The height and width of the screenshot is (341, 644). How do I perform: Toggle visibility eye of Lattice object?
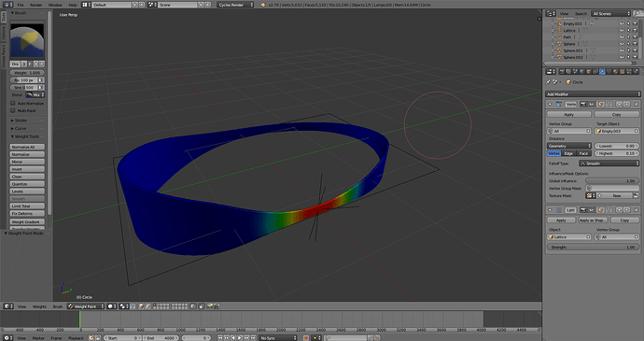tap(622, 31)
